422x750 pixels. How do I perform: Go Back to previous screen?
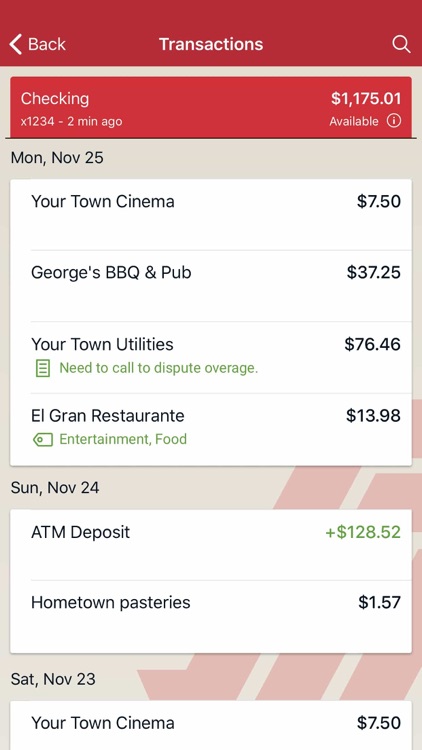point(37,44)
